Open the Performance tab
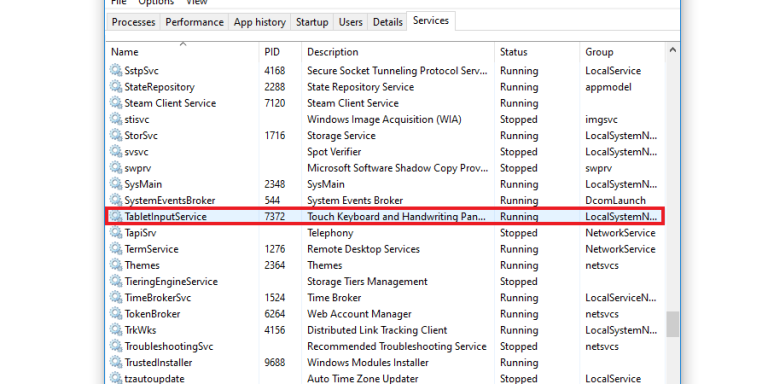This screenshot has width=768, height=384. (x=194, y=22)
